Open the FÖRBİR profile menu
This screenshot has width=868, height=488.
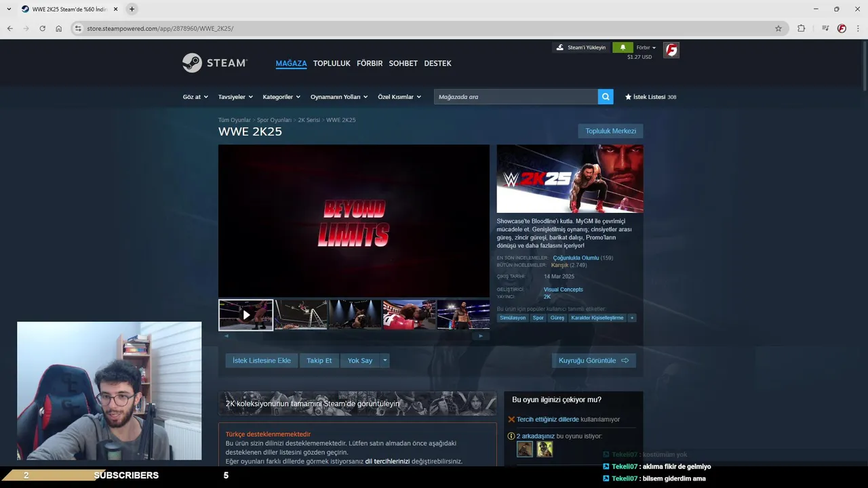click(370, 63)
